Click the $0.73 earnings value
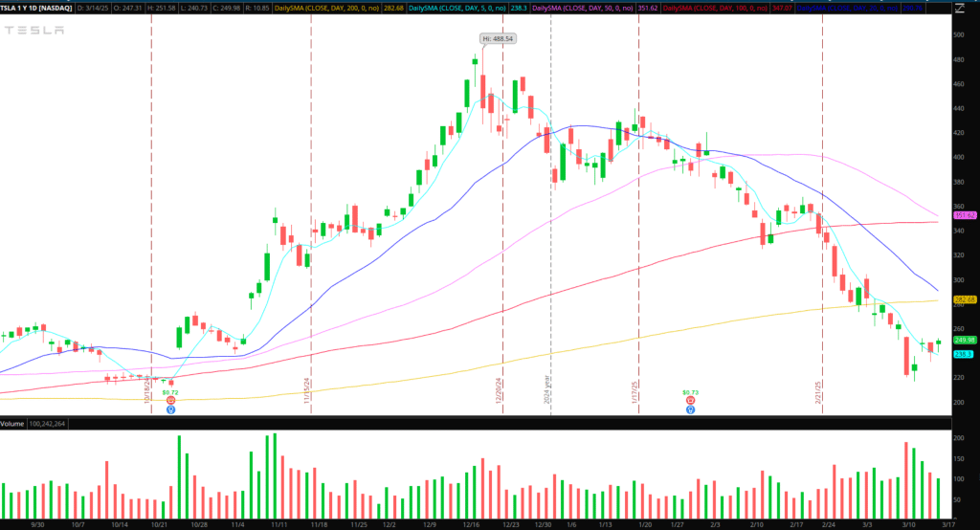 click(x=690, y=392)
